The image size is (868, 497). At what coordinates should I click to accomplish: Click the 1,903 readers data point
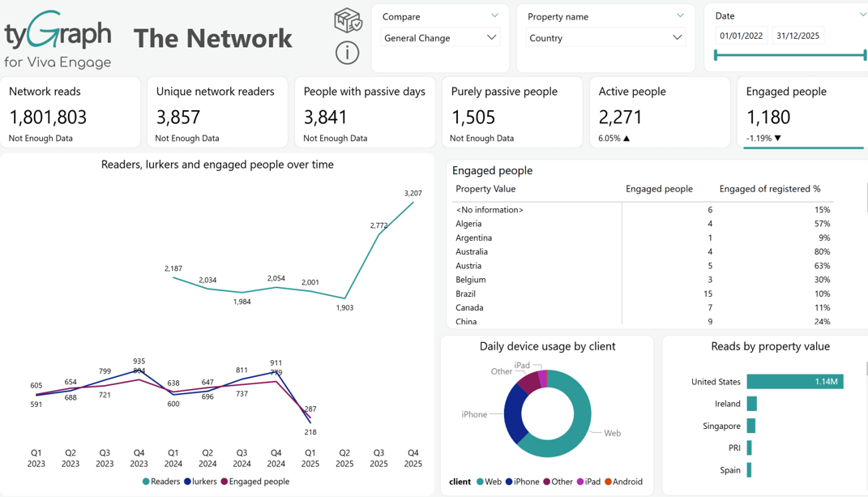coord(344,298)
